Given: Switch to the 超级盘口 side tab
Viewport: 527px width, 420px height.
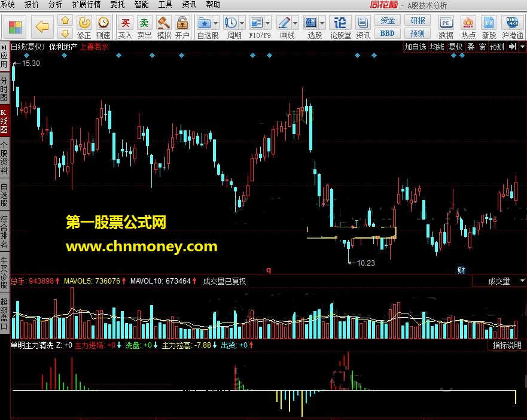Looking at the screenshot, I should [x=4, y=314].
